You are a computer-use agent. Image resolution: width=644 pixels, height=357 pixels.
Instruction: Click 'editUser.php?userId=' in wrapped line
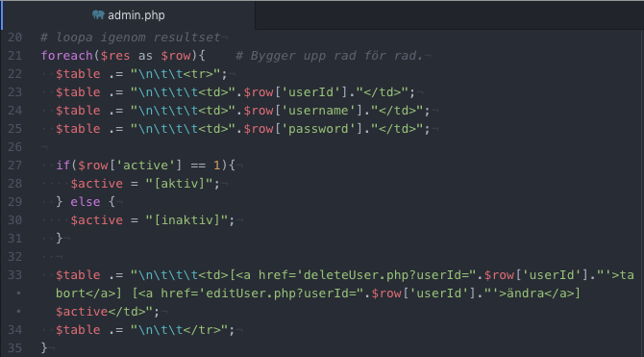pyautogui.click(x=281, y=293)
